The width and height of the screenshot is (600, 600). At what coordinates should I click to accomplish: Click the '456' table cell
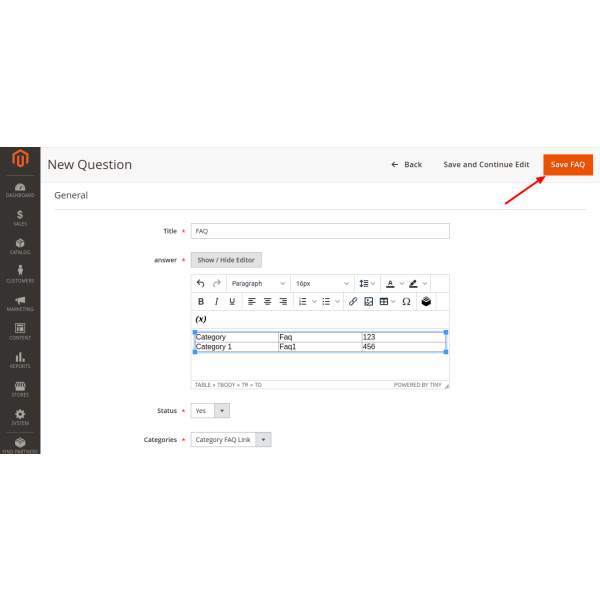tap(404, 347)
